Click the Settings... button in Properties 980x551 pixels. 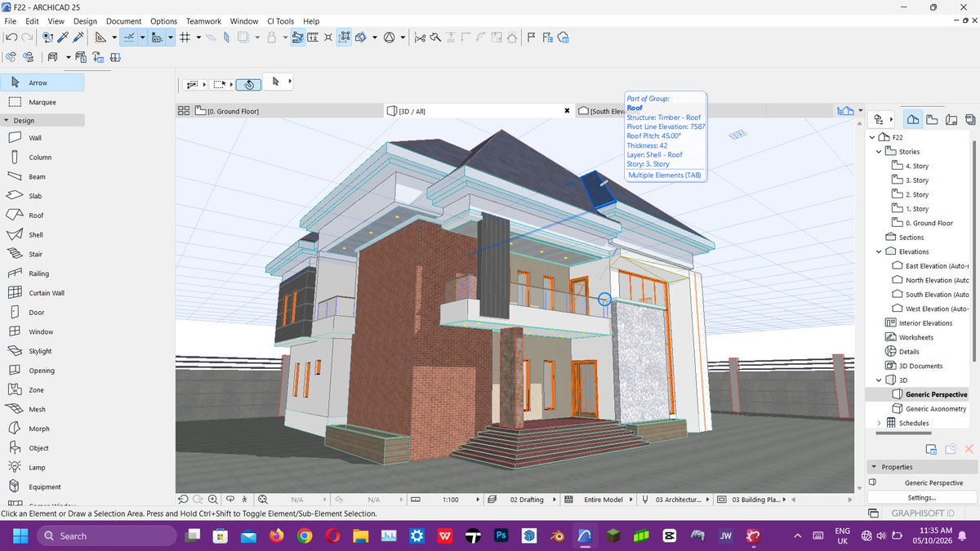click(921, 497)
